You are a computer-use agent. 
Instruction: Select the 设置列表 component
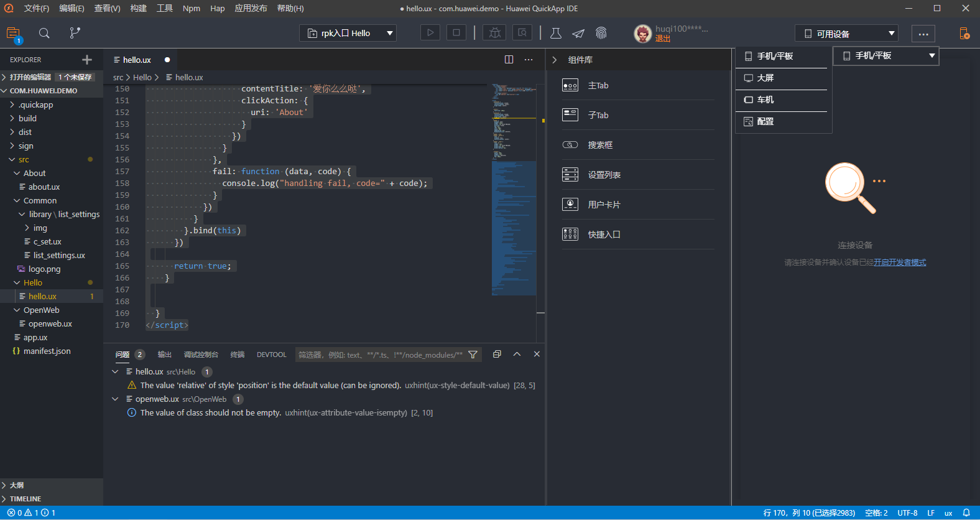coord(638,175)
